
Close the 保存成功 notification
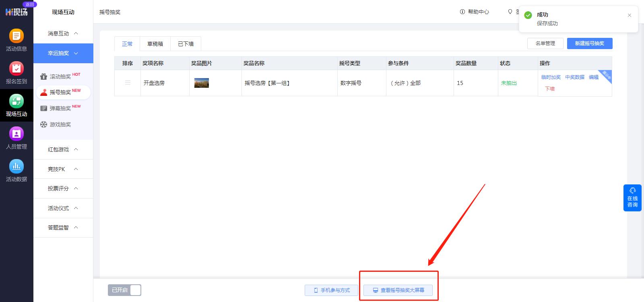point(630,15)
